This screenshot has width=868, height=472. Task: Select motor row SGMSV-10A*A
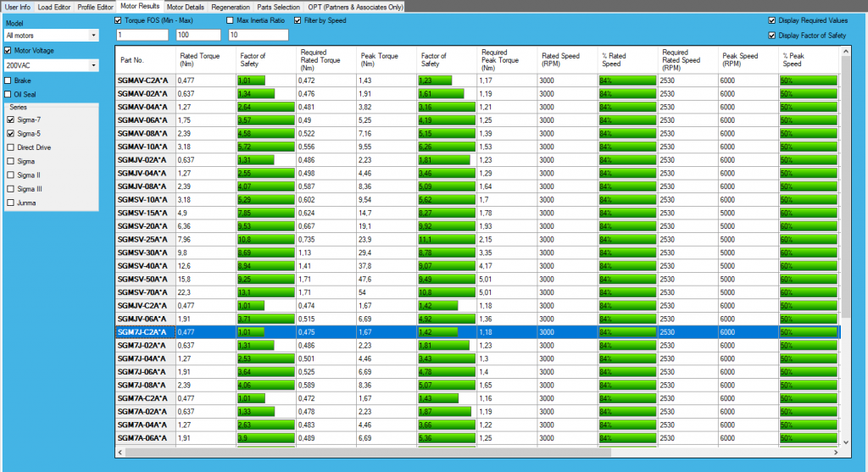point(478,200)
